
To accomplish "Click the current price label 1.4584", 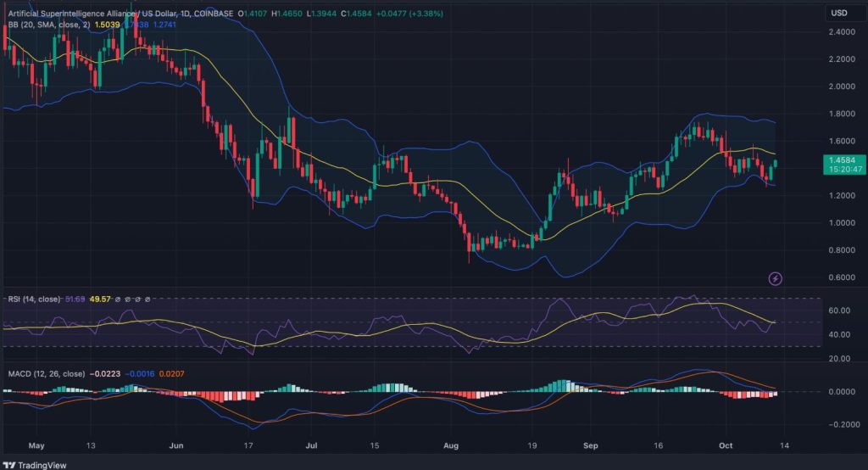I will [x=842, y=160].
